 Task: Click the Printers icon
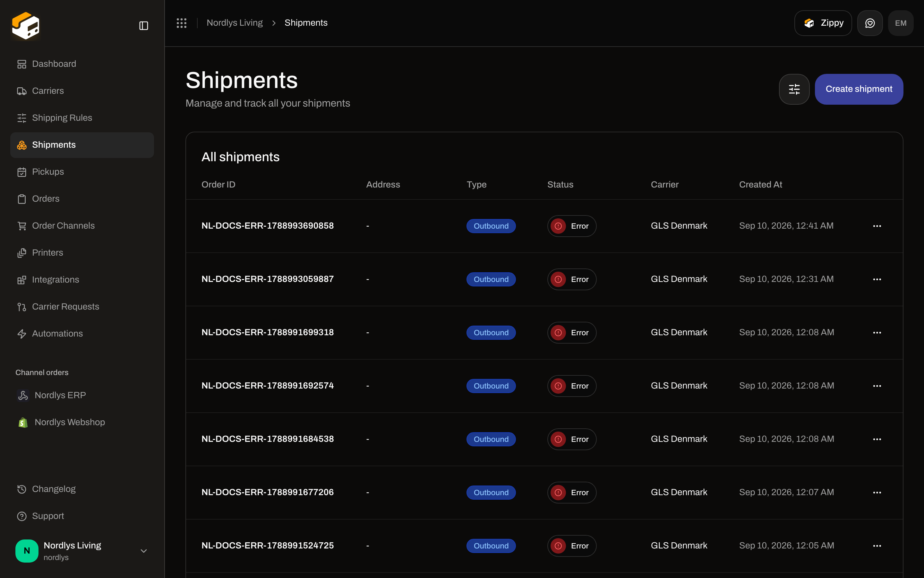pos(22,253)
